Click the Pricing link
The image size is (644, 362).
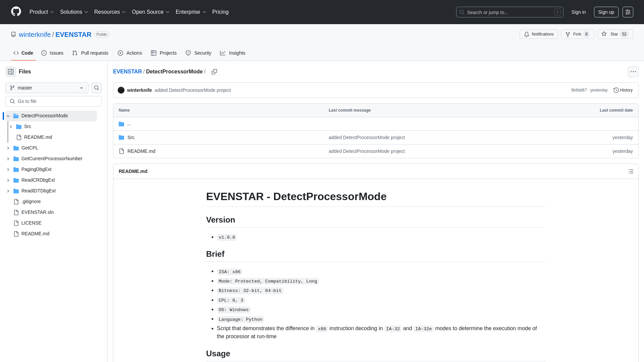pyautogui.click(x=220, y=12)
